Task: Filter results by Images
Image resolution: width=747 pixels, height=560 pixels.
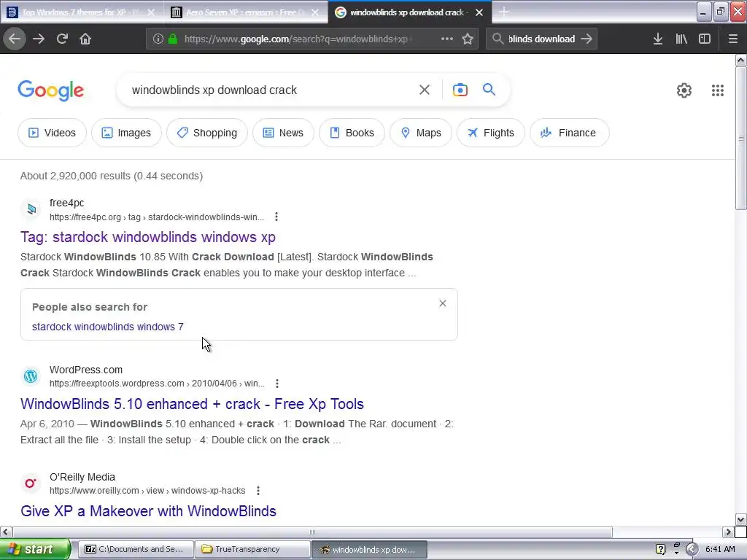Action: 126,133
